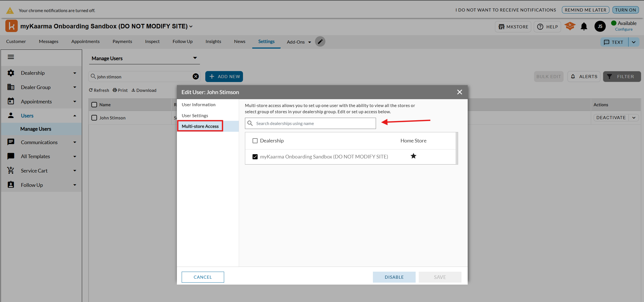Open the ALERTS button
Screen dimensions: 644x302
[x=584, y=76]
